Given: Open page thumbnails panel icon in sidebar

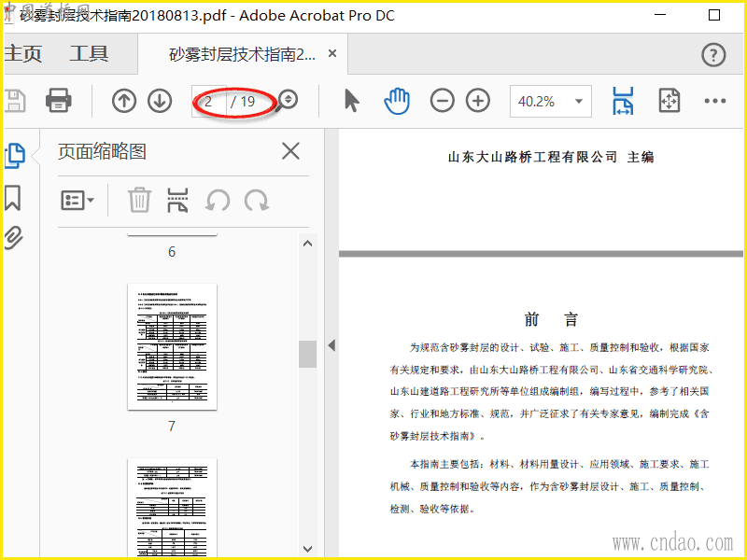Looking at the screenshot, I should click(15, 155).
